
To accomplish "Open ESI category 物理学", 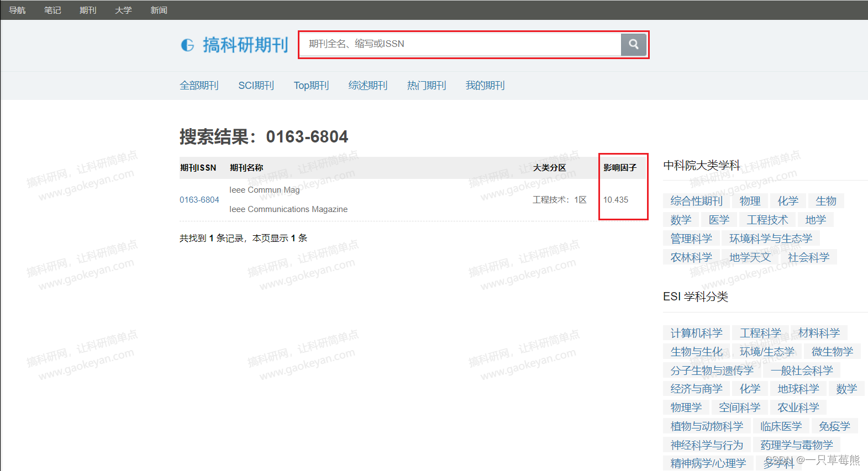I will tap(686, 408).
